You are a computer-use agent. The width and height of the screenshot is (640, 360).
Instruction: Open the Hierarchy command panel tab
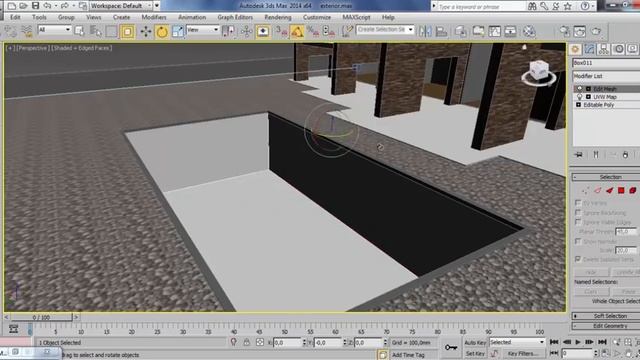click(x=604, y=49)
